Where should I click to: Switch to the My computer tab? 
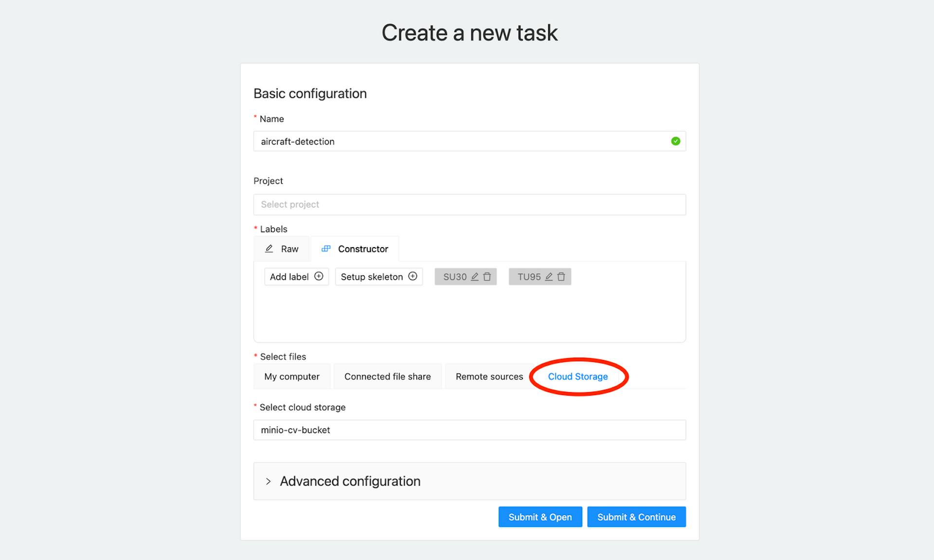292,377
